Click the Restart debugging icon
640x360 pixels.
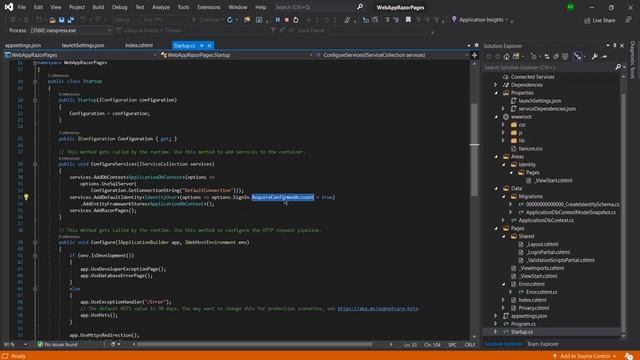296,20
